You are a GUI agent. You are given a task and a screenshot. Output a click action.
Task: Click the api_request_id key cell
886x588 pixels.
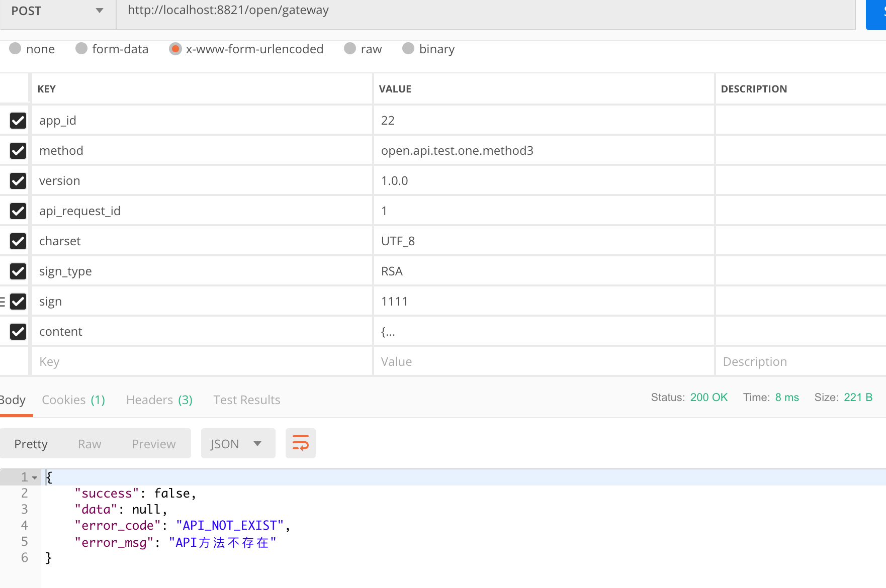click(202, 211)
